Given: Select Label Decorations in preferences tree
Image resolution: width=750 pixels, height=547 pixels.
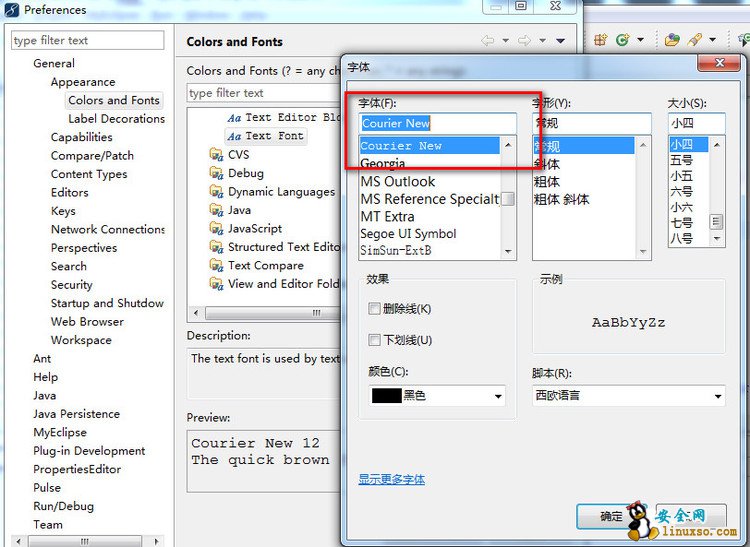Looking at the screenshot, I should (x=116, y=119).
